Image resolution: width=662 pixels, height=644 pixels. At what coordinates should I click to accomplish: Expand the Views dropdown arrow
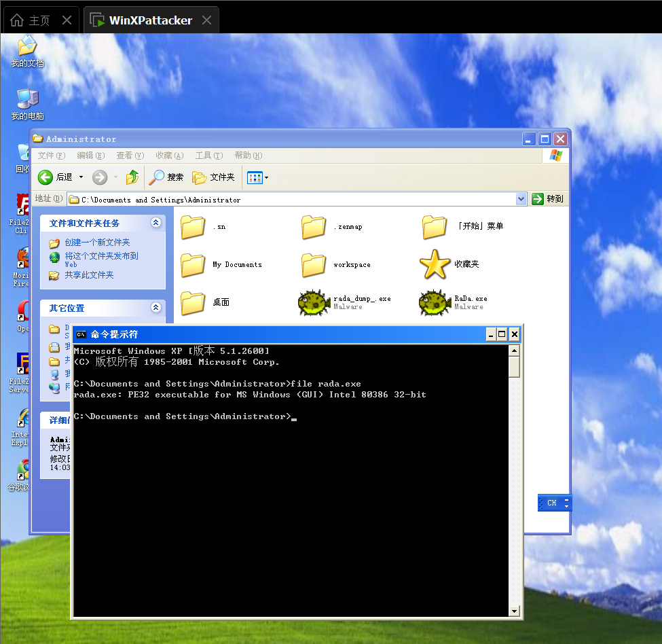pos(266,177)
